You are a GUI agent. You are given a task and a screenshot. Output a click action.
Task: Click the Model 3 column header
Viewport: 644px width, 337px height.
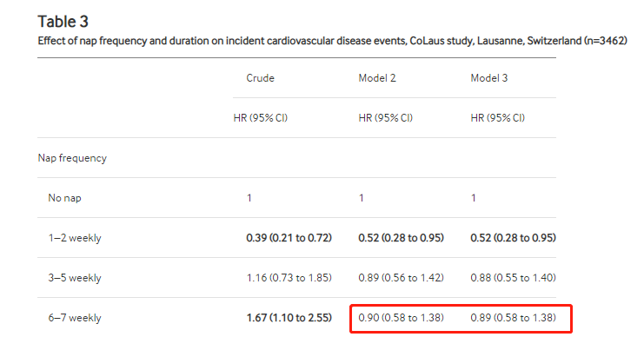(x=489, y=78)
